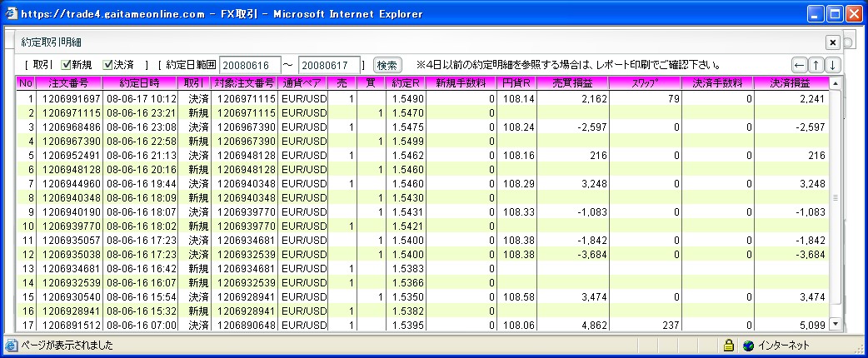Click the 売買損益 column header
This screenshot has height=358, width=868.
click(573, 83)
